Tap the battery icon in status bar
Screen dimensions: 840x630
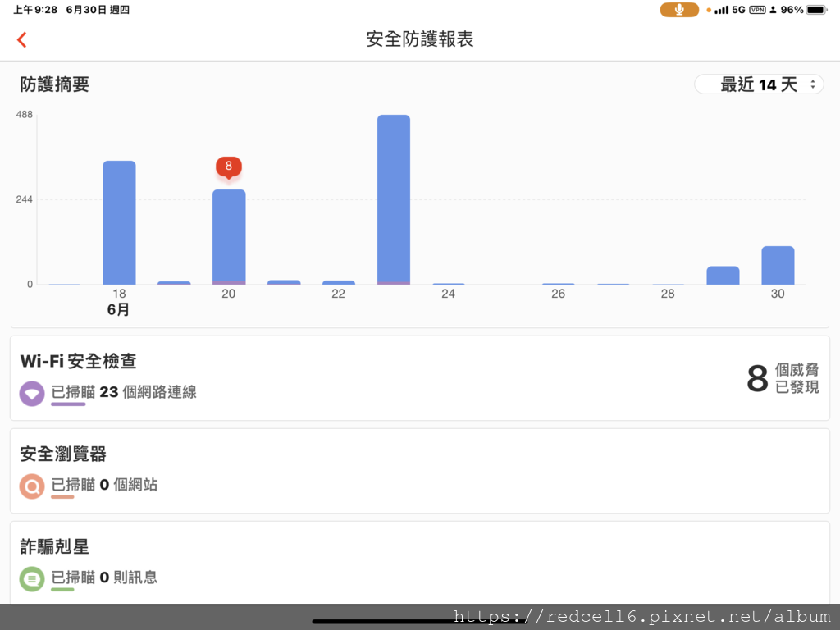[817, 10]
